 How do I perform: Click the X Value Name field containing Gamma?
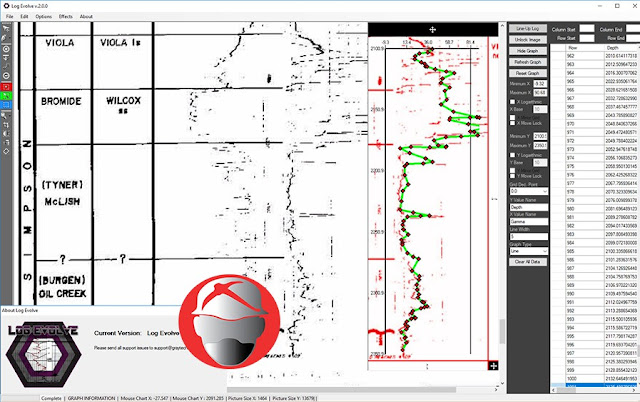529,222
